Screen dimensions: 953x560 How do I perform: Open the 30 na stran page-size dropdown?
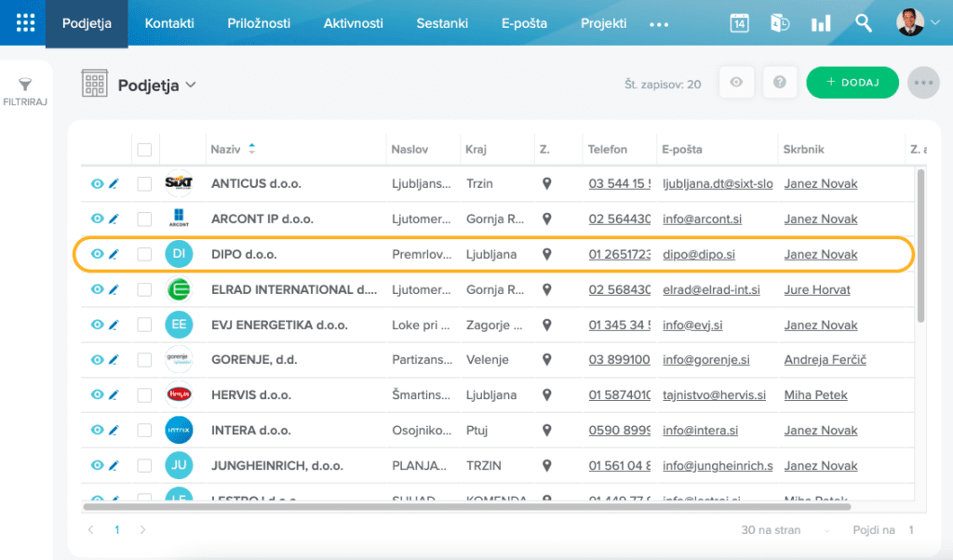coord(785,530)
